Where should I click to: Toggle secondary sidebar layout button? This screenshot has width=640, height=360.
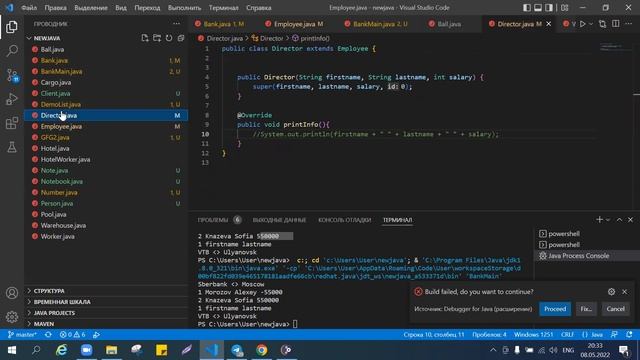coord(549,8)
